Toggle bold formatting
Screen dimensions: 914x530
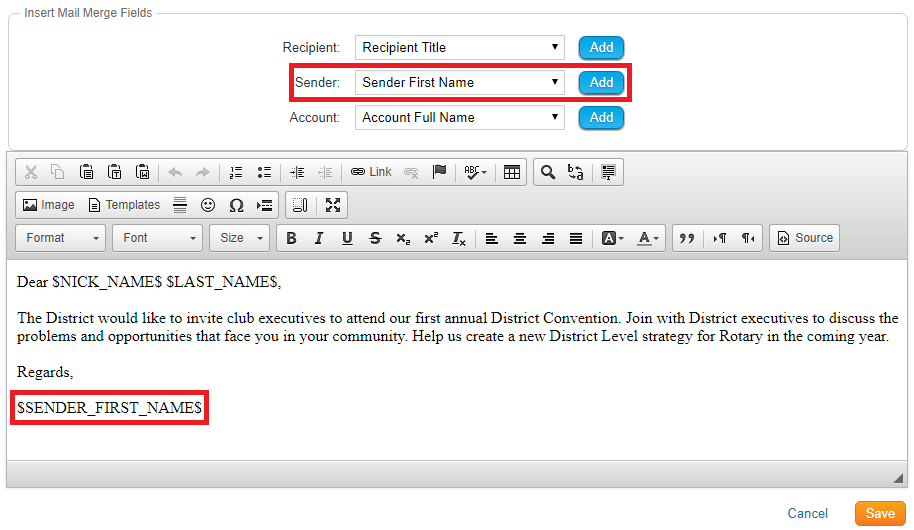point(291,238)
